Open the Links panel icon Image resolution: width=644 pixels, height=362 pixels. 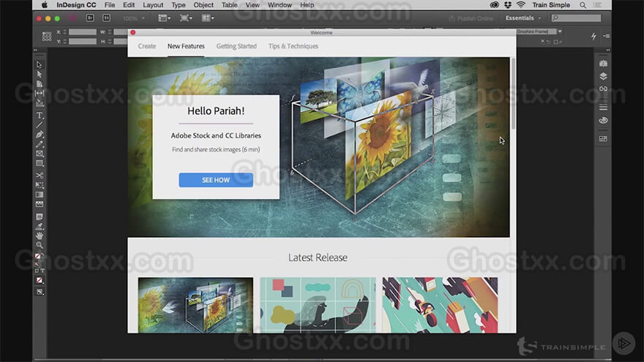point(603,88)
